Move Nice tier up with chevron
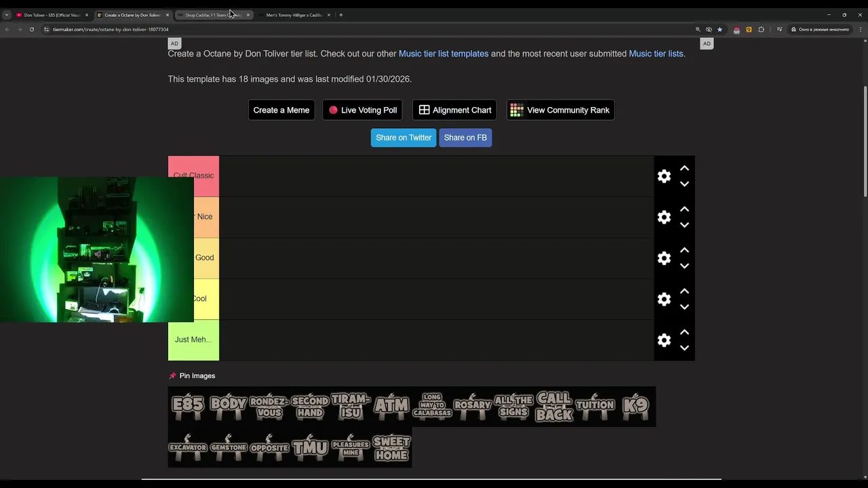 click(x=684, y=209)
